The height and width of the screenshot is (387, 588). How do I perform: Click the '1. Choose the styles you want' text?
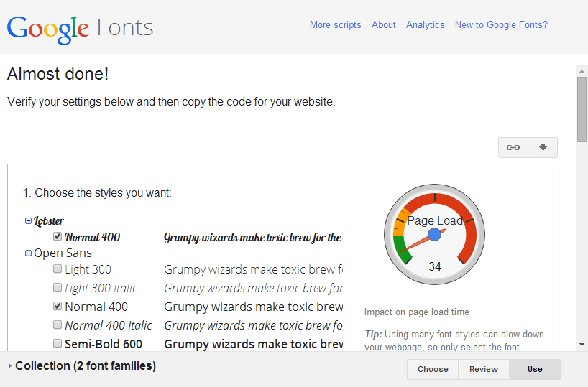tap(97, 193)
